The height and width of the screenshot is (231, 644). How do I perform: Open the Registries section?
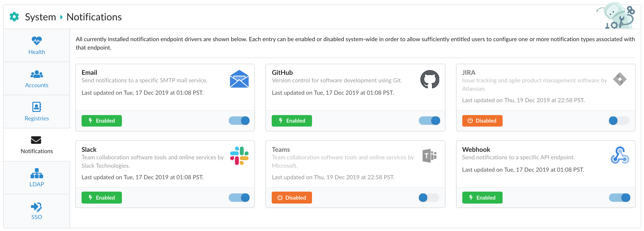37,112
